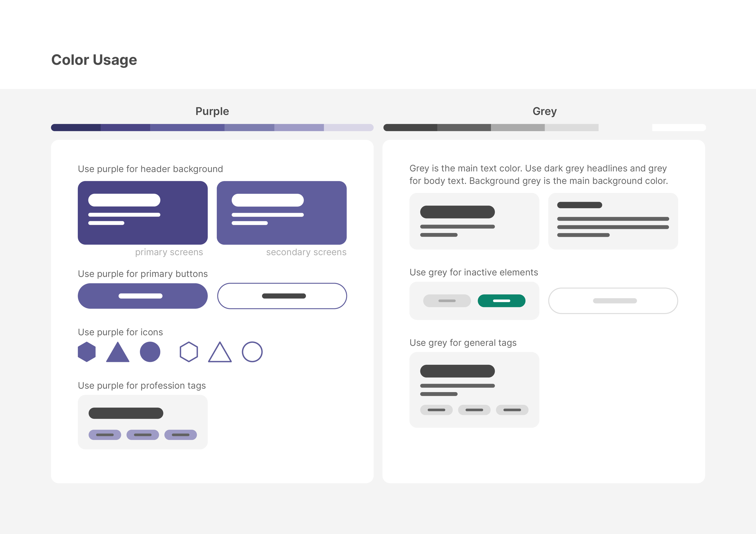Click the solid purple circle icon
The height and width of the screenshot is (534, 756).
point(150,352)
